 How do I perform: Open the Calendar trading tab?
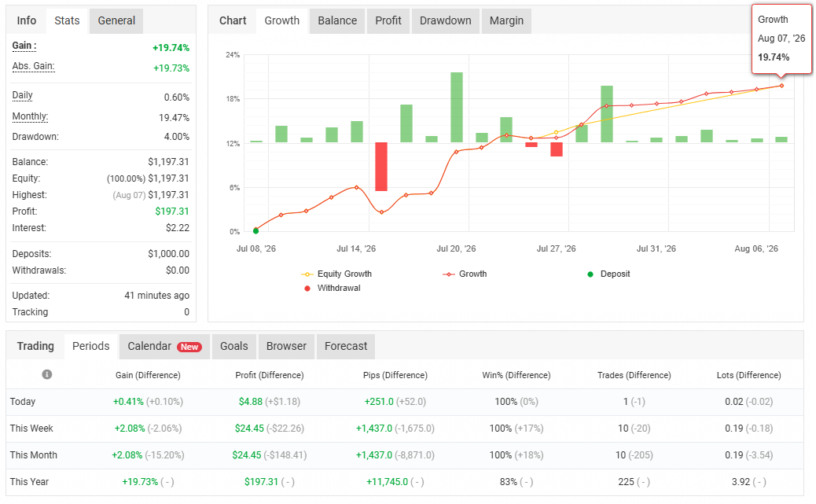tap(164, 346)
